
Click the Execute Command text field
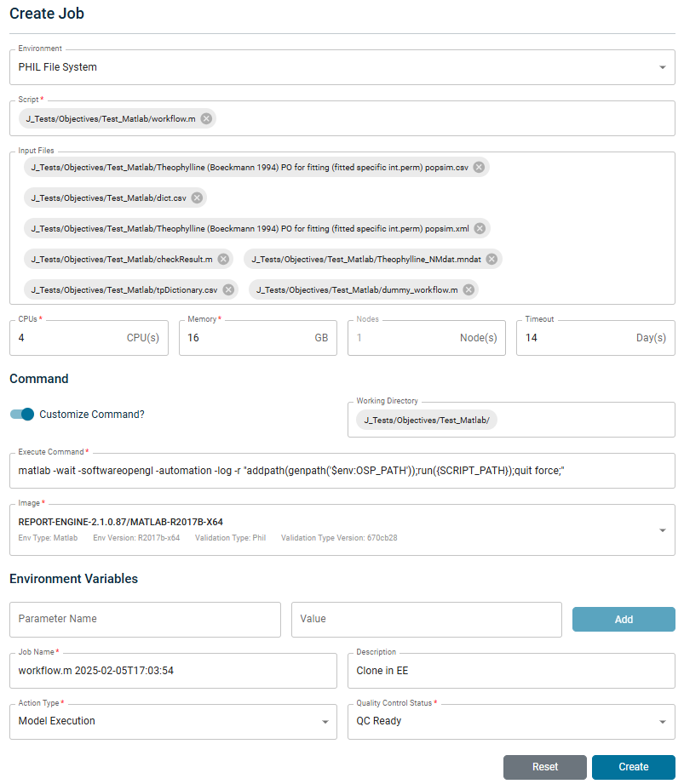341,471
